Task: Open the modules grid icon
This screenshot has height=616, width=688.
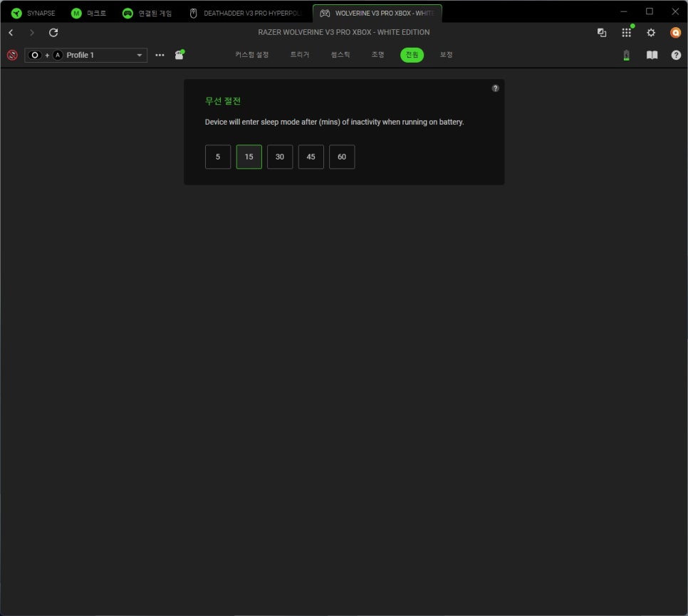Action: (627, 33)
